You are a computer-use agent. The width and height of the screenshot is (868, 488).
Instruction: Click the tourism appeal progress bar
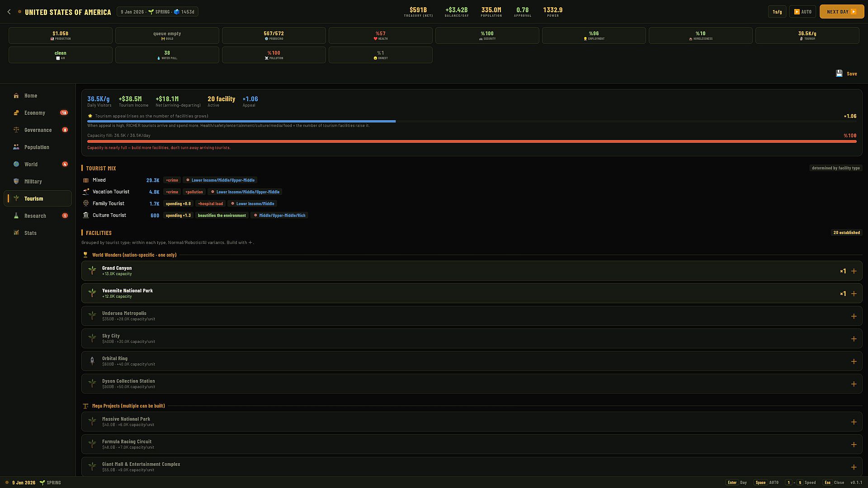pos(472,122)
